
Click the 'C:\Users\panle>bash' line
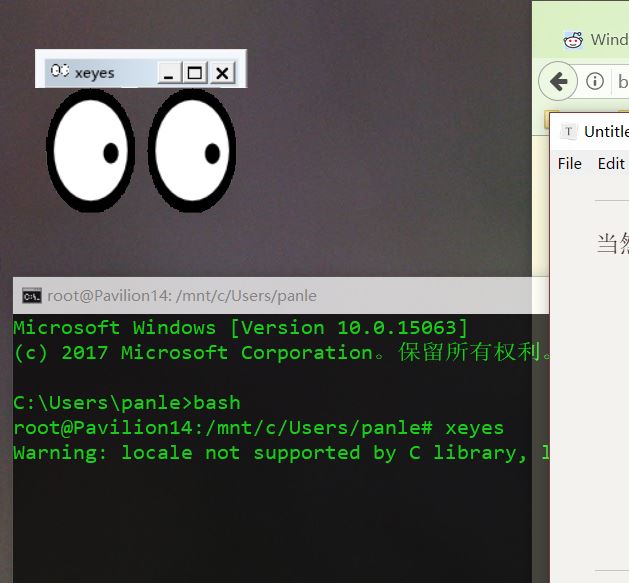coord(127,403)
